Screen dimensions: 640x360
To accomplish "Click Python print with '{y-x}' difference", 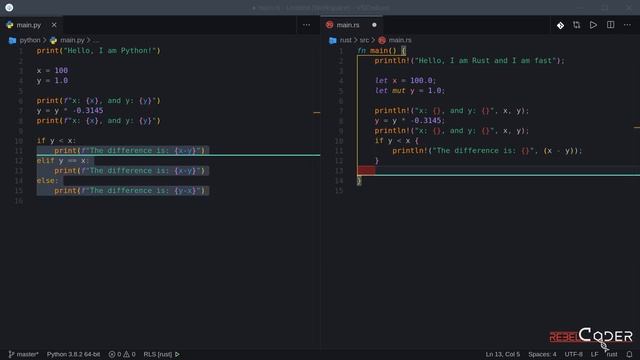I will point(129,191).
